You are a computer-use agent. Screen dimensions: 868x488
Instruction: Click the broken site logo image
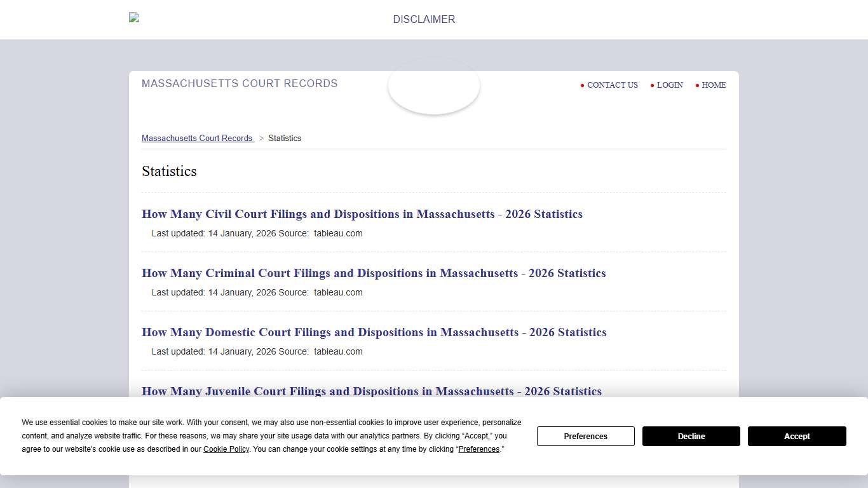[134, 17]
